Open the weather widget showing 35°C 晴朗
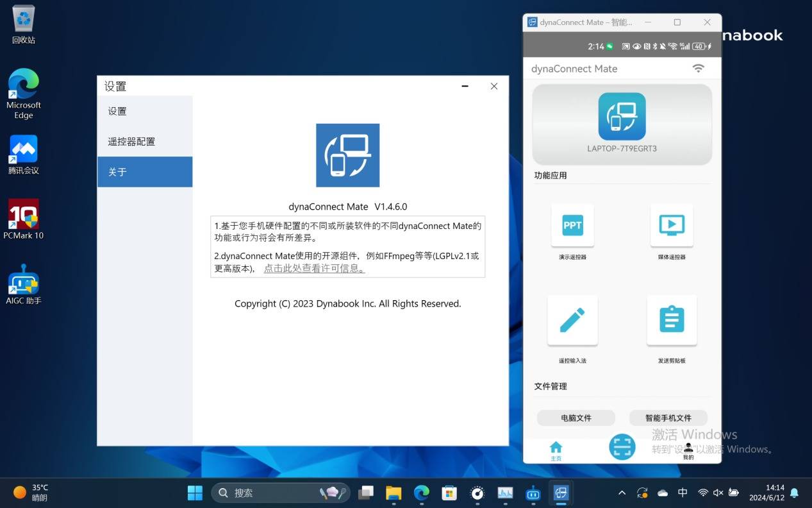 point(31,493)
